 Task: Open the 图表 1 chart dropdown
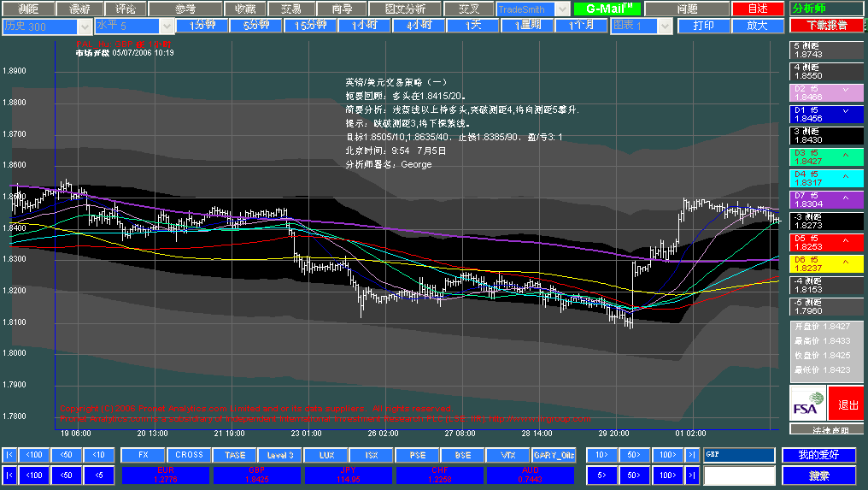coord(666,26)
